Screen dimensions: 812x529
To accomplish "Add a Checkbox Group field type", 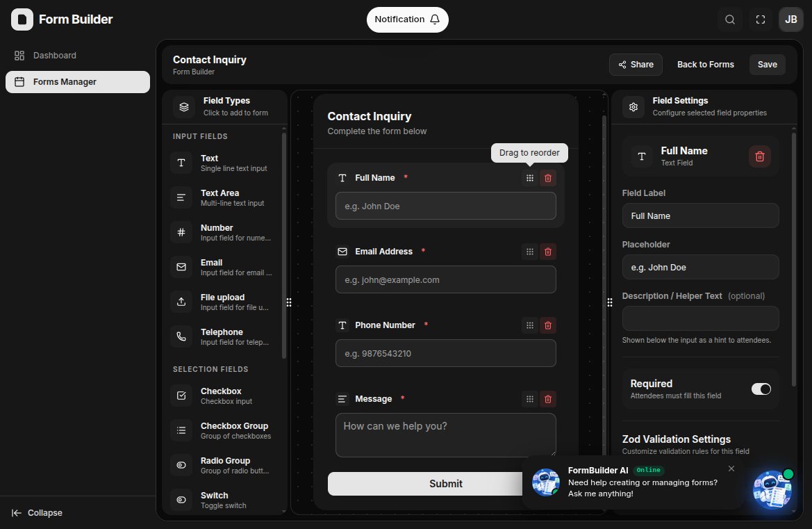I will [224, 430].
